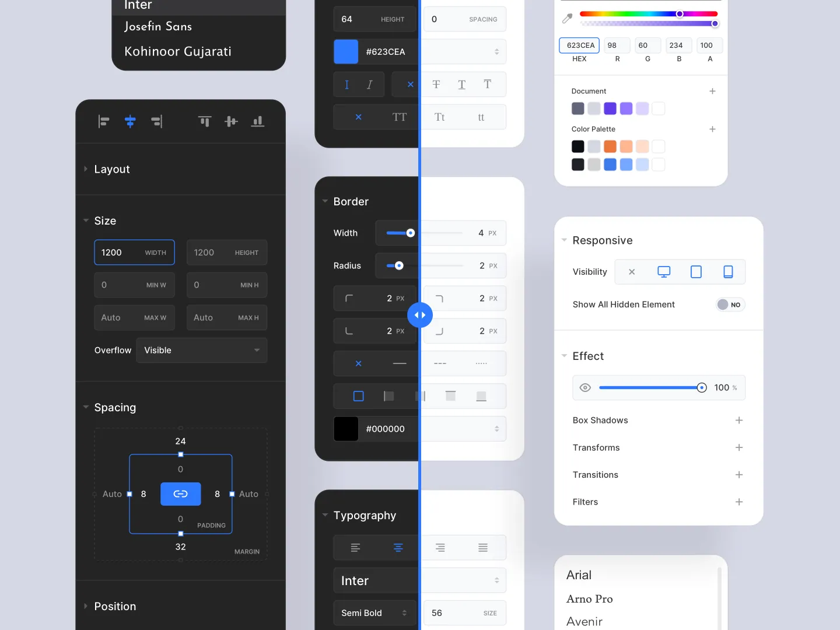Add a new Box Shadows effect
Image resolution: width=840 pixels, height=630 pixels.
tap(739, 420)
